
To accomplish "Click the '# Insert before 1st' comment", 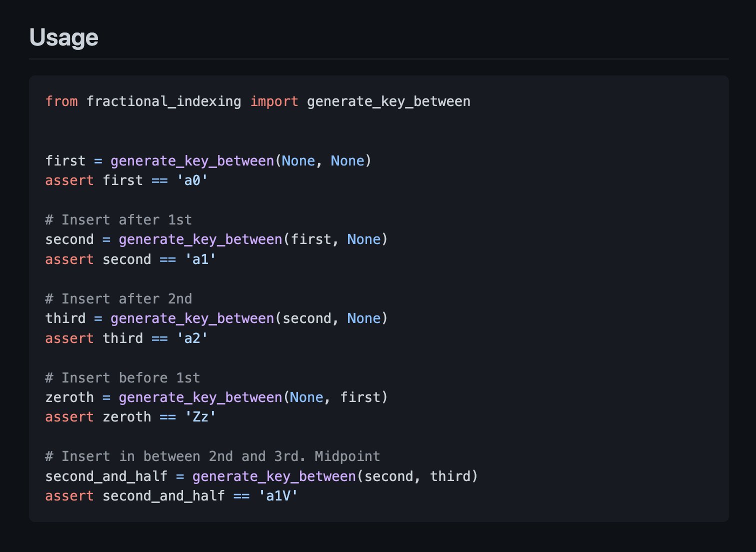I will click(122, 378).
